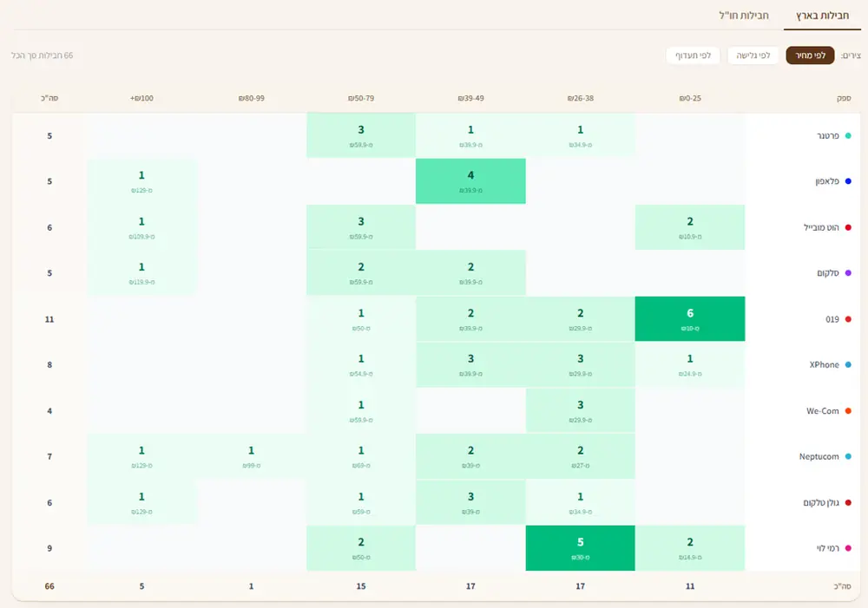Screen dimensions: 868x608
Task: Click the ₪39-49 column header
Action: point(470,98)
